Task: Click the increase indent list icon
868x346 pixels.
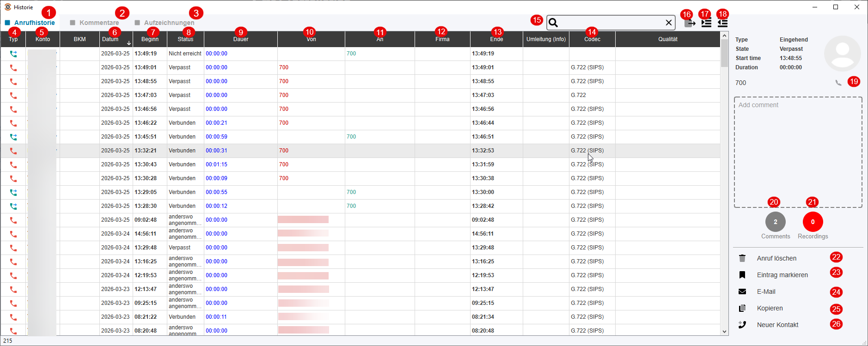Action: (x=706, y=23)
